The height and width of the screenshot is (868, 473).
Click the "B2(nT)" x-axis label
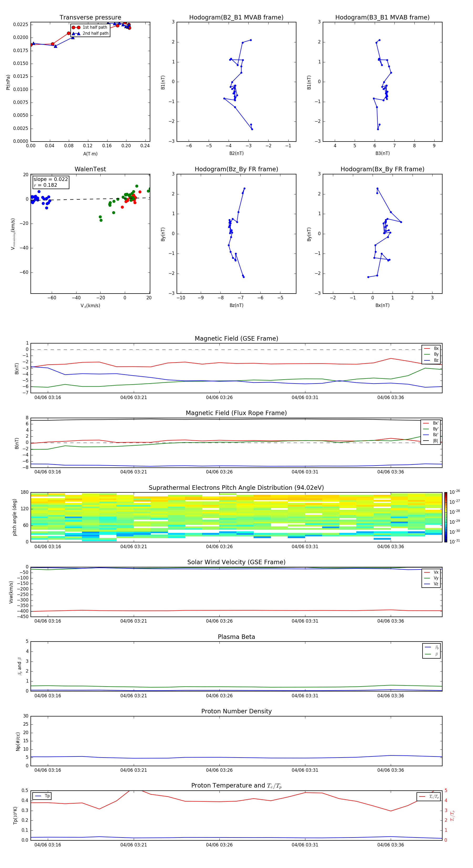236,153
